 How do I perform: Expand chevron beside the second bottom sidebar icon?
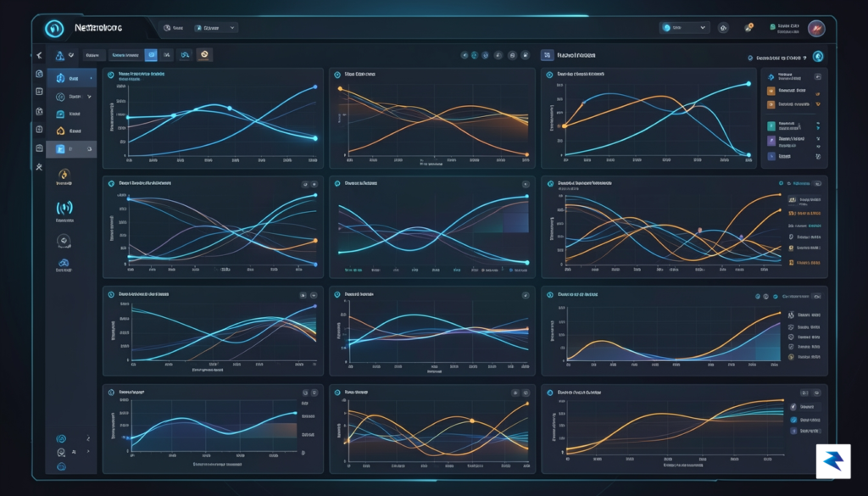coord(88,452)
